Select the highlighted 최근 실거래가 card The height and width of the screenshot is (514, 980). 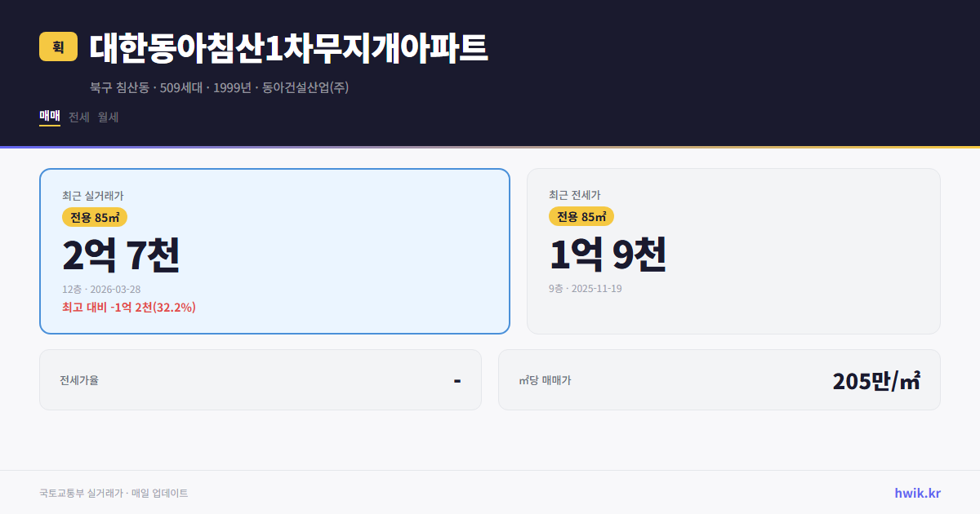coord(274,250)
